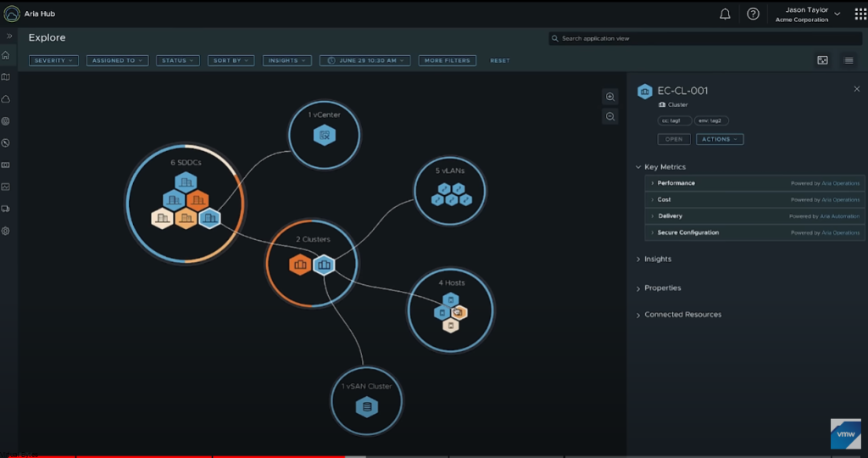Screen dimensions: 868x458
Task: Switch to the list view icon
Action: click(x=849, y=60)
